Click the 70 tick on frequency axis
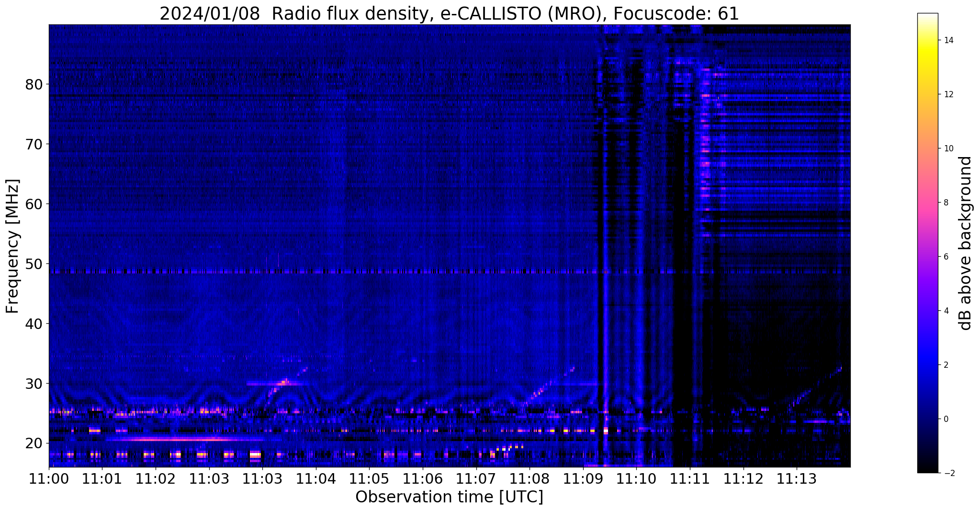 [x=34, y=145]
